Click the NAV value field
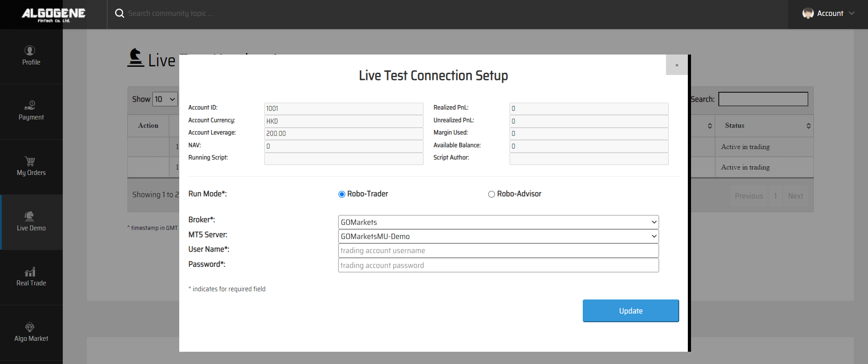 coord(344,146)
